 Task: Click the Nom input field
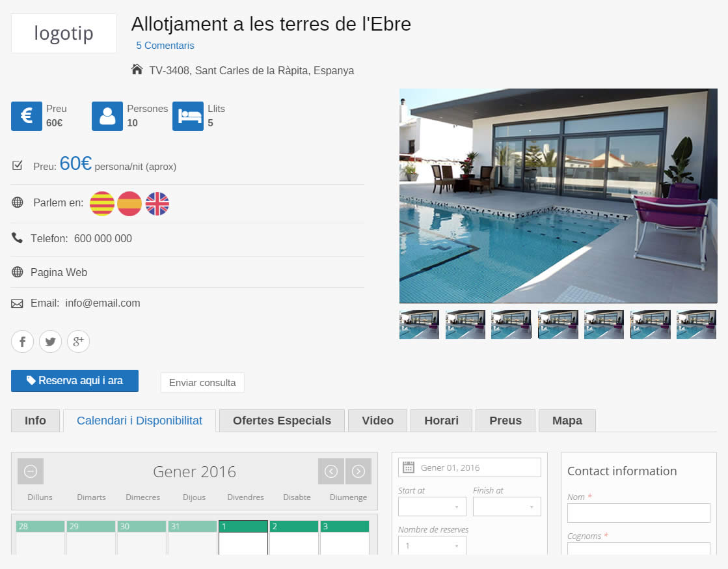638,513
